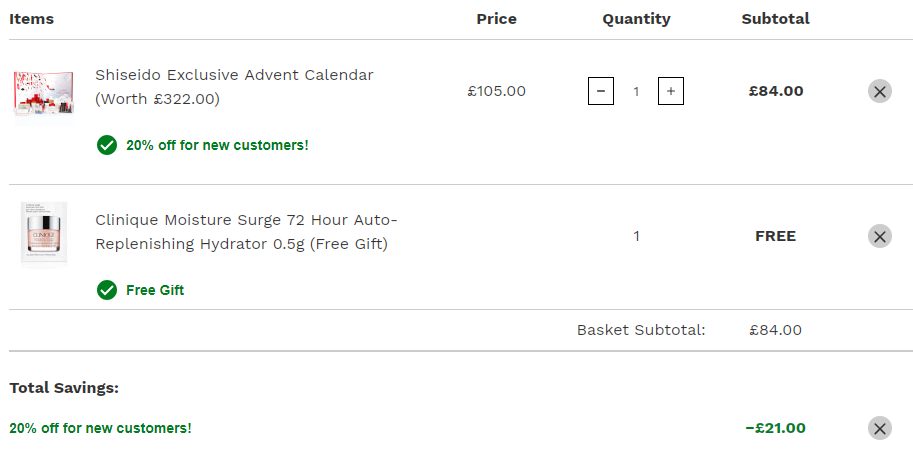This screenshot has width=913, height=449.
Task: Click the £105.00 original price
Action: pyautogui.click(x=496, y=91)
